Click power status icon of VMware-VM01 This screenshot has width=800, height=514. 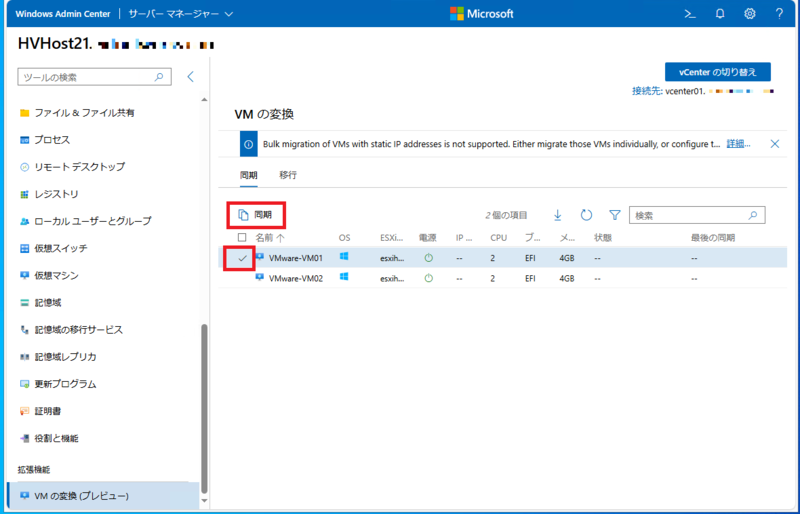point(429,258)
